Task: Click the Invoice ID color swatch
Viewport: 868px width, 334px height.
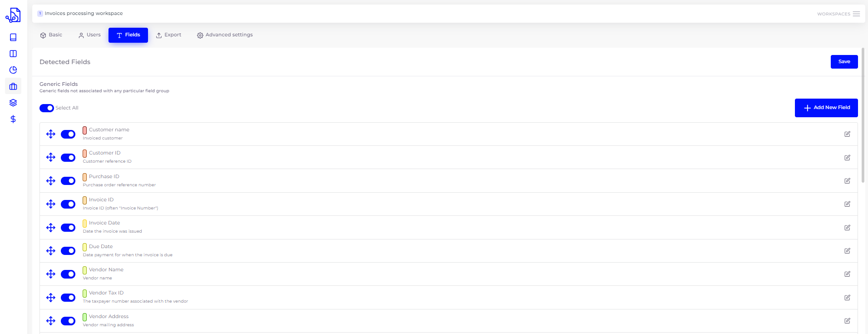Action: pos(85,200)
